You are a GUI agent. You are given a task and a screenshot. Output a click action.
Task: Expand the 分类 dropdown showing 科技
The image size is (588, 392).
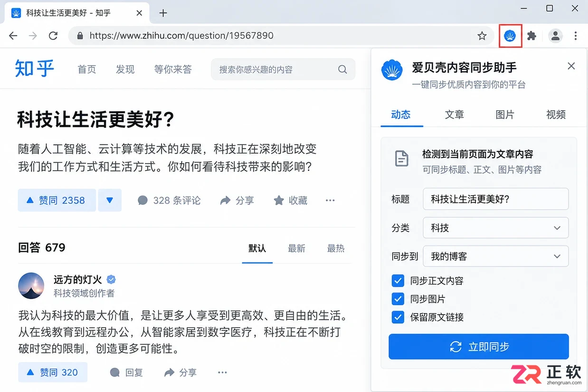[495, 228]
